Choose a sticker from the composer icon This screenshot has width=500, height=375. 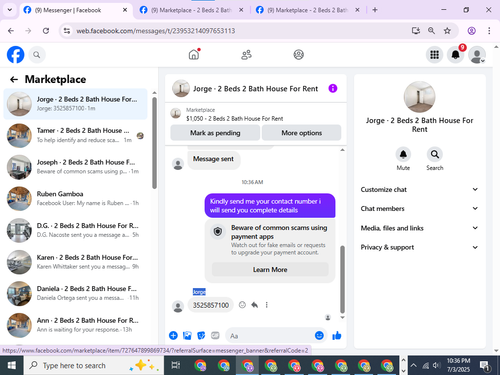[201, 335]
